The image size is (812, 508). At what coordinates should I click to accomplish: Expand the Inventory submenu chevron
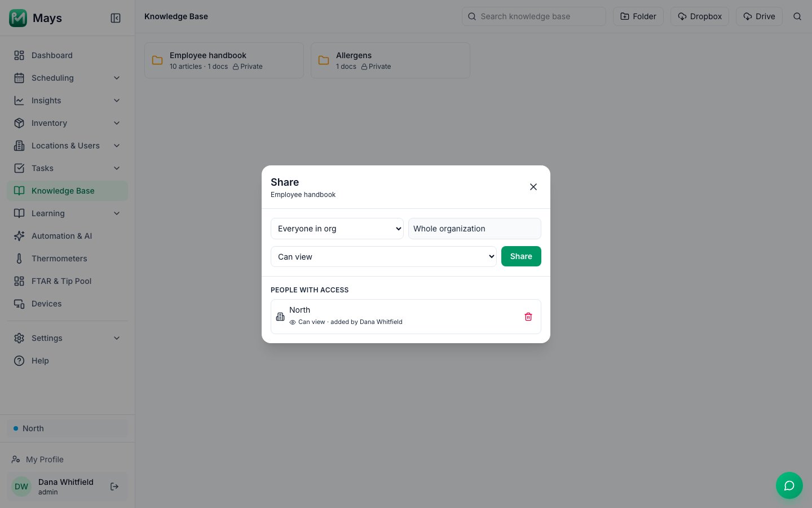click(x=117, y=123)
